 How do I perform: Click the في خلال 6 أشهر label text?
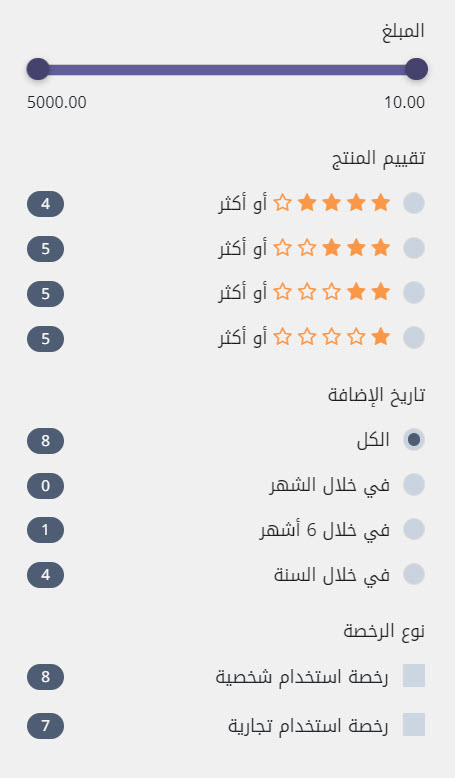[325, 530]
